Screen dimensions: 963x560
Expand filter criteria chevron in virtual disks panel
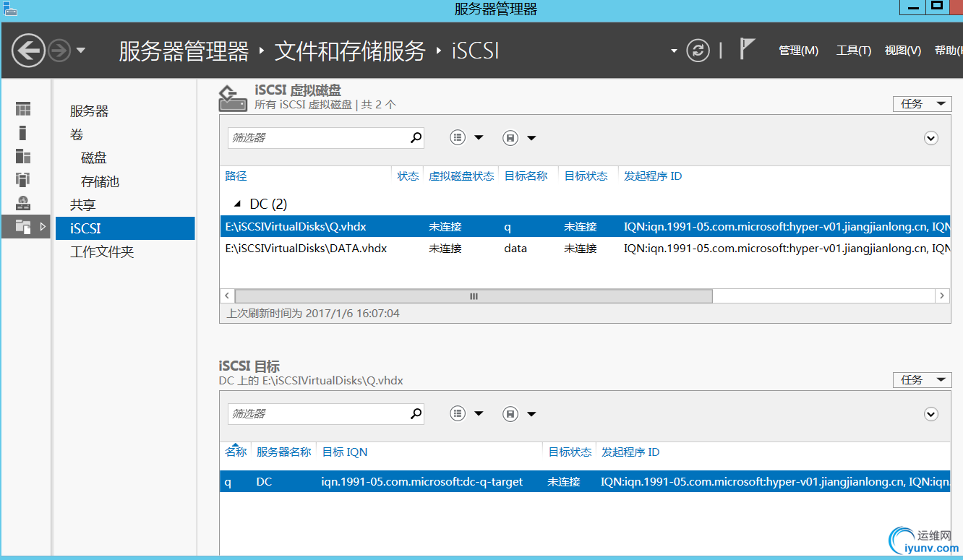pos(931,138)
